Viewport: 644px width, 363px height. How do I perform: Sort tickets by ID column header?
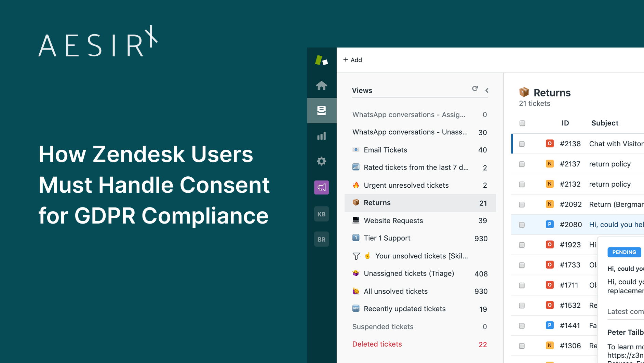click(565, 123)
